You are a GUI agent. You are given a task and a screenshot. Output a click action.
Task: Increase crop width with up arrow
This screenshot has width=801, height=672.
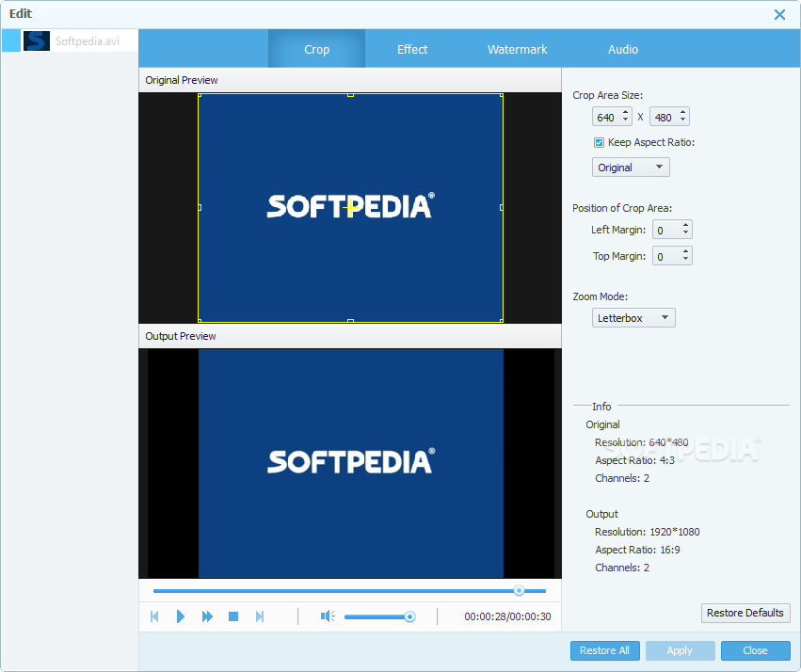tap(625, 112)
